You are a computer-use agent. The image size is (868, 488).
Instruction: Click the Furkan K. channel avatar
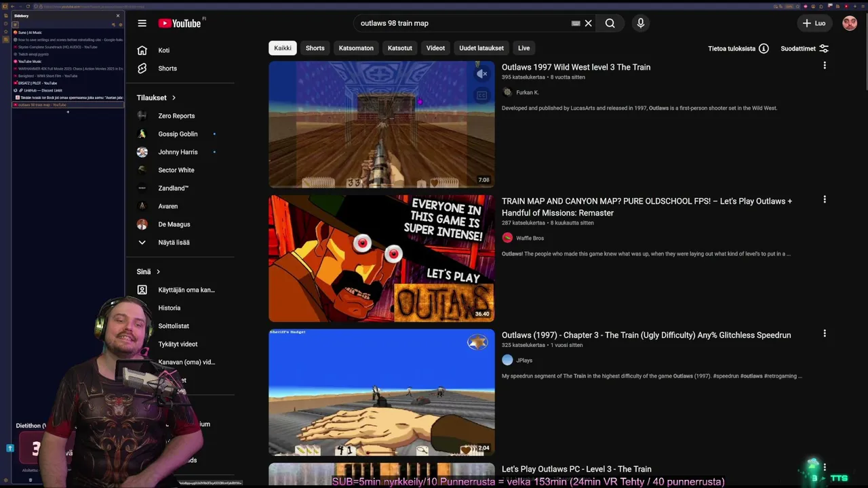507,92
